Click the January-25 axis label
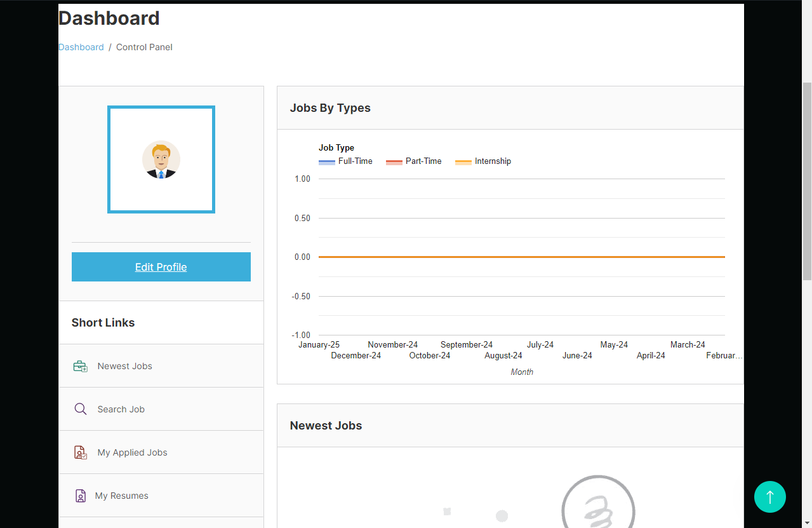Image resolution: width=812 pixels, height=528 pixels. pyautogui.click(x=319, y=344)
